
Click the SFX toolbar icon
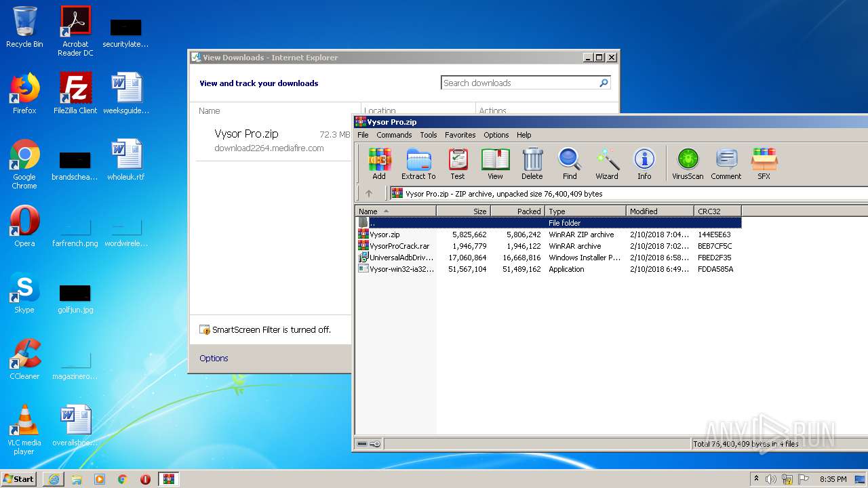coord(764,164)
